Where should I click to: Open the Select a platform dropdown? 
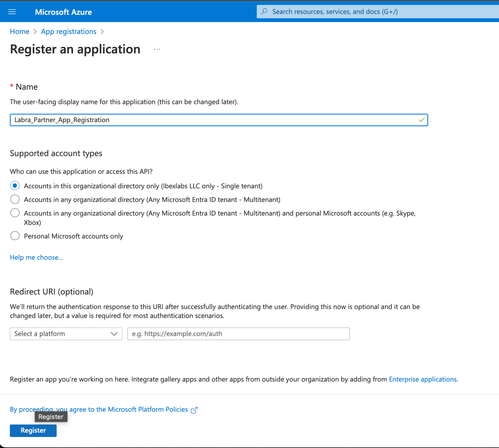click(x=66, y=334)
